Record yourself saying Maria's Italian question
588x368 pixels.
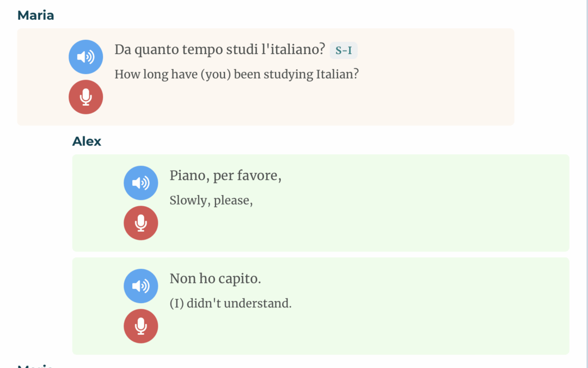pos(86,97)
